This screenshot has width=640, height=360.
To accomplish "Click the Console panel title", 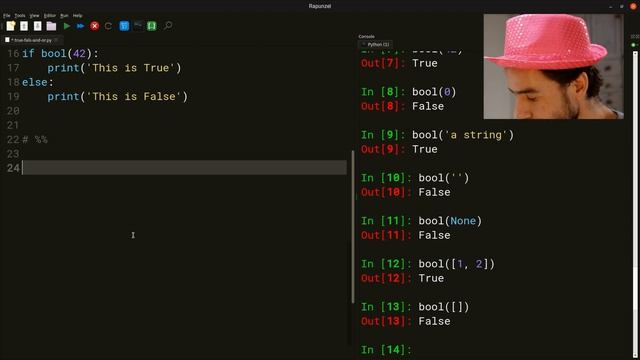I will tap(367, 36).
